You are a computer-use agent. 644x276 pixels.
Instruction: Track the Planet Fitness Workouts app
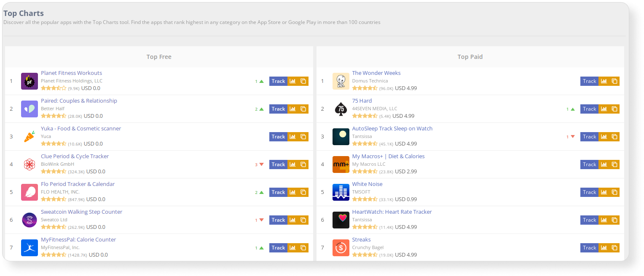click(x=278, y=81)
